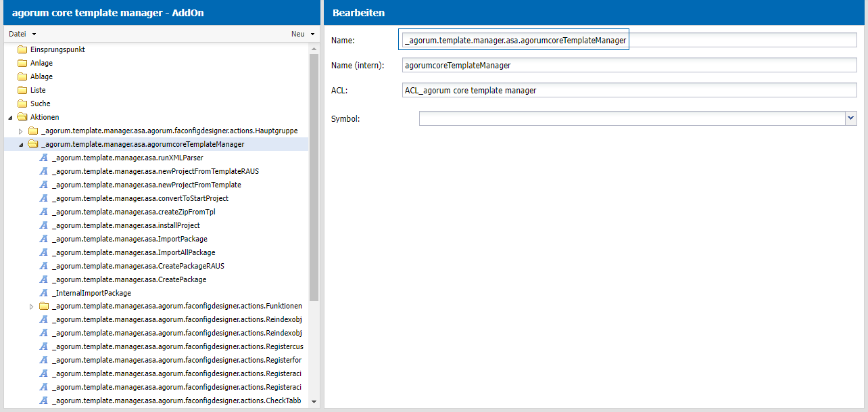Open the Symbol dropdown
Image resolution: width=868 pixels, height=412 pixels.
pos(851,119)
